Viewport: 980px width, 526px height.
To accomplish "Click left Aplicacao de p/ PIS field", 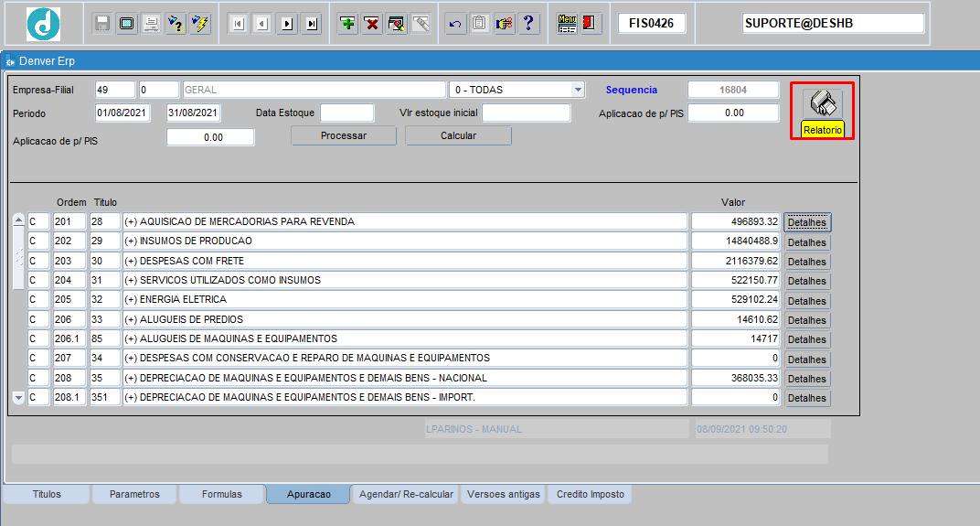I will click(210, 137).
